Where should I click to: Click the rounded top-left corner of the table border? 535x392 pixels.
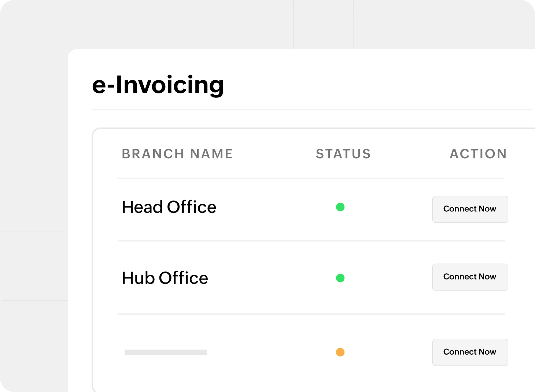pos(95,131)
